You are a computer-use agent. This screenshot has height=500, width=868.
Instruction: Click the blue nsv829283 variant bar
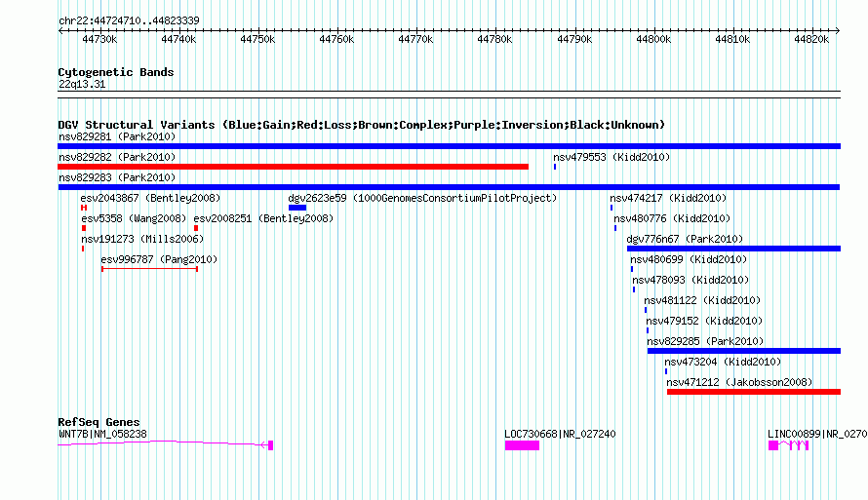[x=449, y=187]
